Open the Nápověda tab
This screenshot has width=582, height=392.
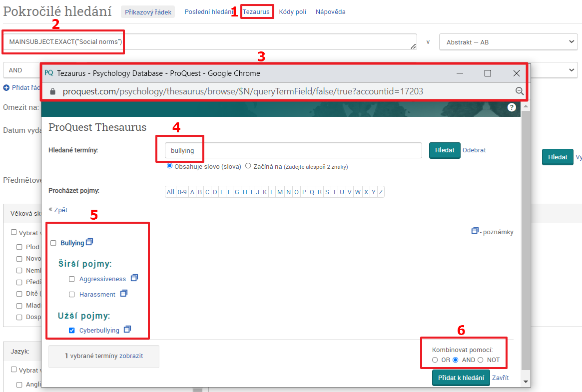pos(331,12)
